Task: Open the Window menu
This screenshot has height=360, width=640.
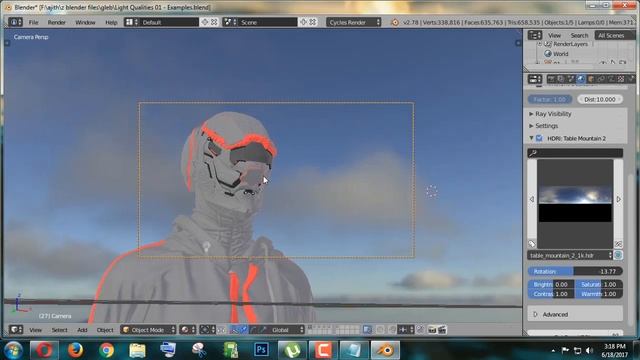Action: (x=85, y=22)
